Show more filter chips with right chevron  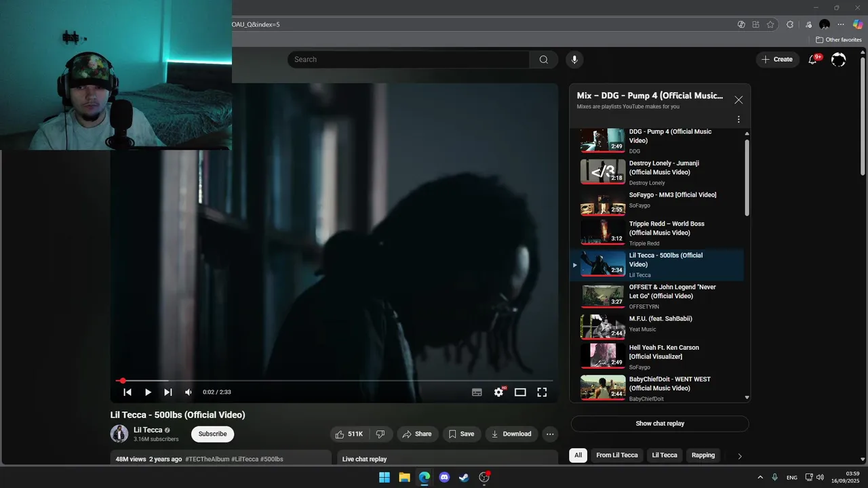740,456
